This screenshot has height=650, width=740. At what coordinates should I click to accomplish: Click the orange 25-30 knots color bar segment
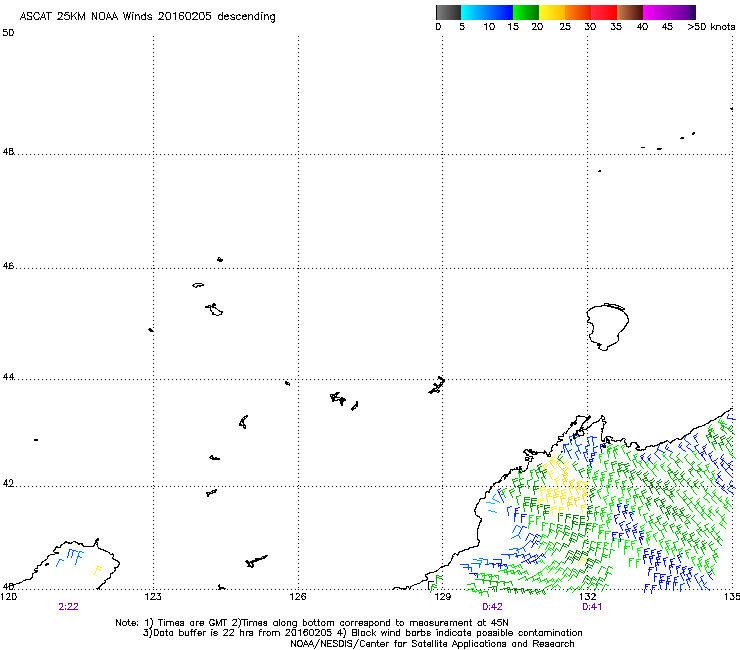coord(578,12)
